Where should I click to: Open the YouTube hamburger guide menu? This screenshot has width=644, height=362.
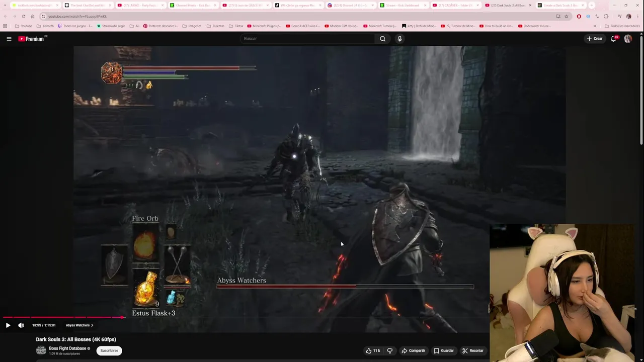coord(9,39)
